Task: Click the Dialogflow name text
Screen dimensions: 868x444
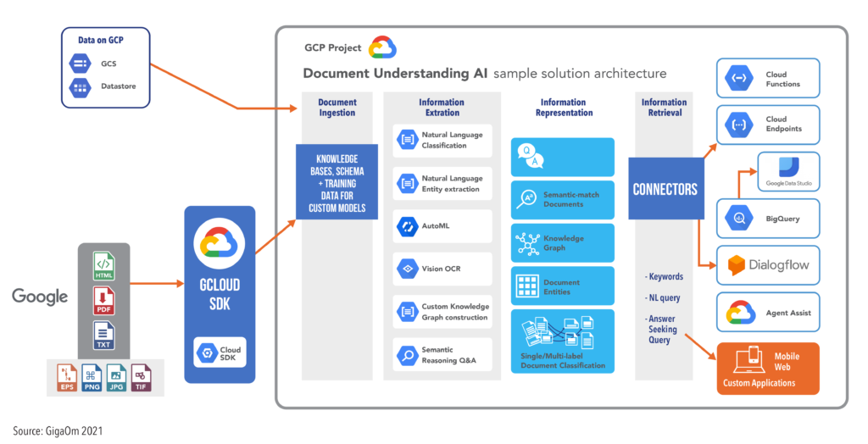Action: 779,265
